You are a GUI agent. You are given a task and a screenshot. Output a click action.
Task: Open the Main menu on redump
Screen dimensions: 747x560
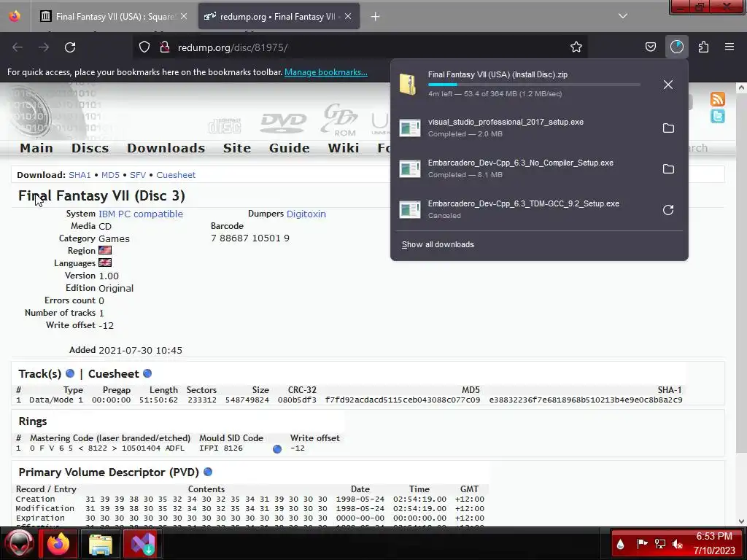[36, 148]
